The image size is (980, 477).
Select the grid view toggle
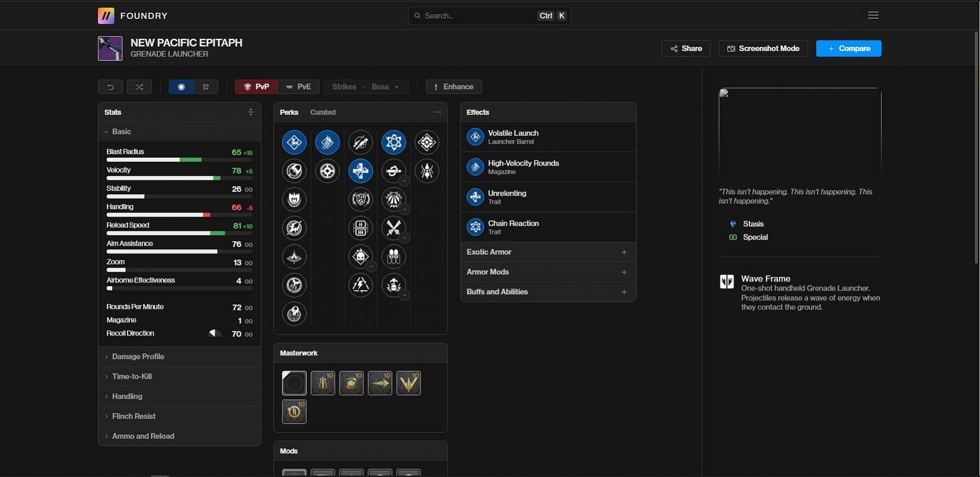[x=206, y=87]
